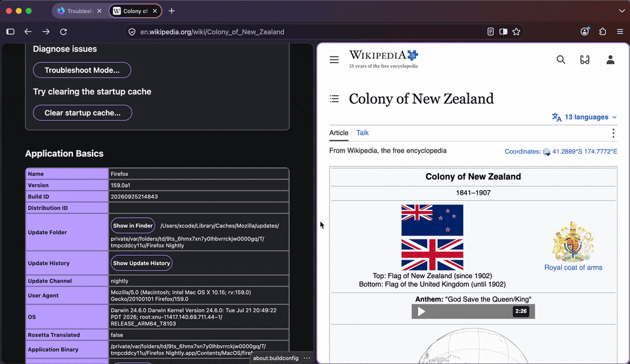Open the article more options menu
Viewport: 630px width, 364px height.
(613, 133)
